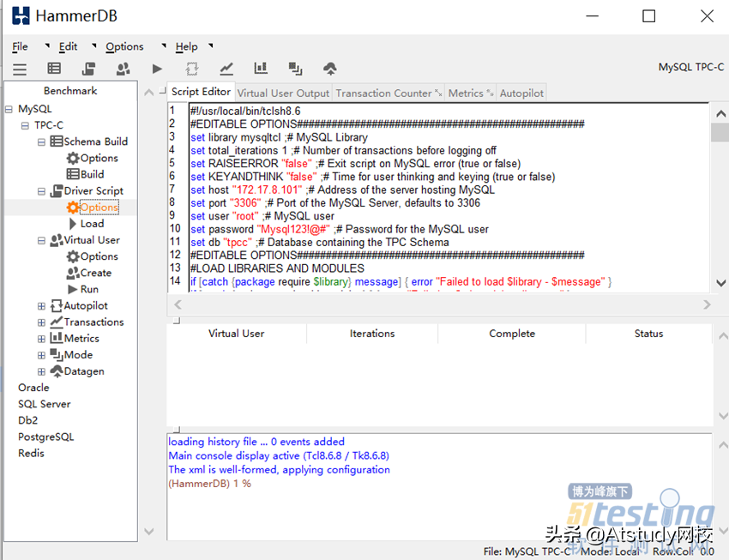
Task: Open the hamburger menu toolbar icon
Action: click(20, 69)
